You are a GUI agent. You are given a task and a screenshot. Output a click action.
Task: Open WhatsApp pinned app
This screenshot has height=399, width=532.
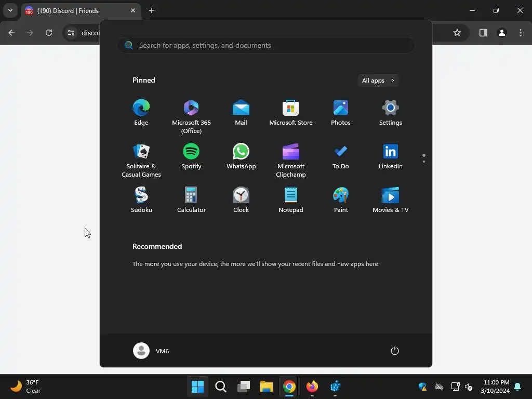point(241,157)
